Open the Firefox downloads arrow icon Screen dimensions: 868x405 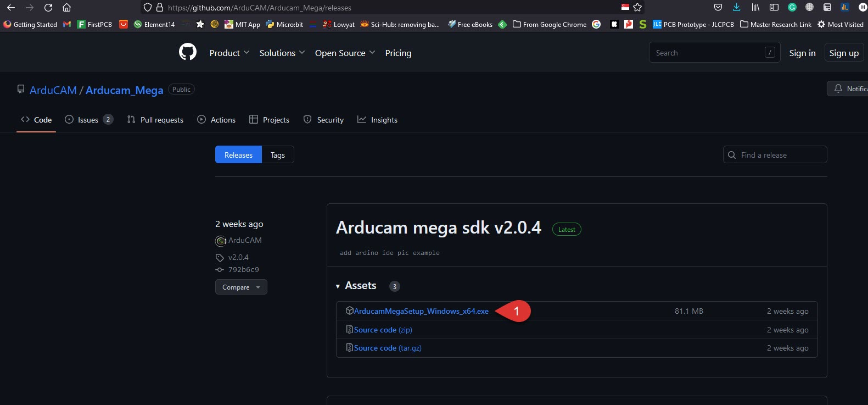[x=736, y=8]
